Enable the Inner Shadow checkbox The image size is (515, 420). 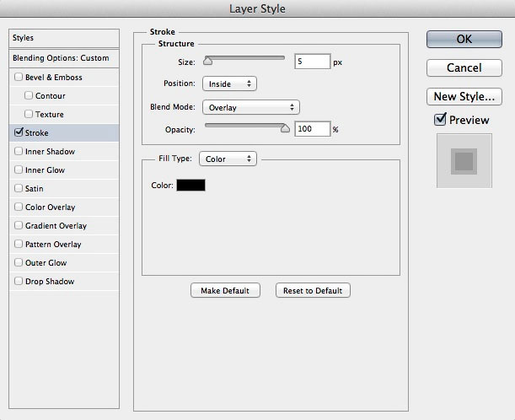click(19, 151)
